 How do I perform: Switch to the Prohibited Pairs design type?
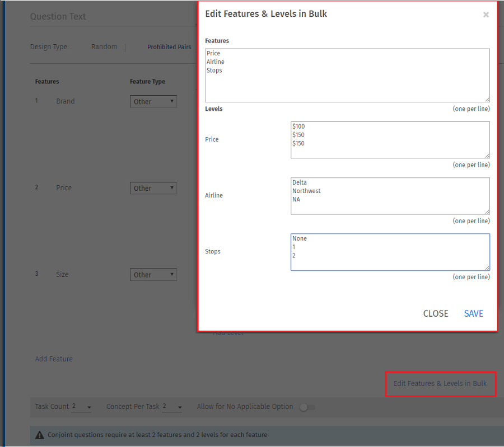pos(169,47)
